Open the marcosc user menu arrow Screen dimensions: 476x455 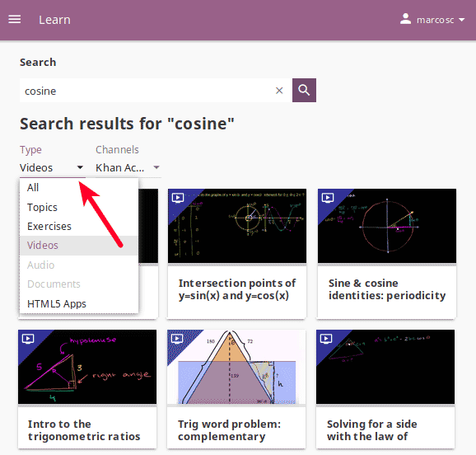pos(462,20)
